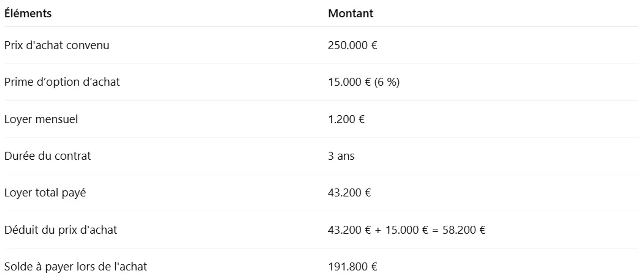Click the 191.800 € balance amount
This screenshot has width=644, height=277.
[352, 267]
